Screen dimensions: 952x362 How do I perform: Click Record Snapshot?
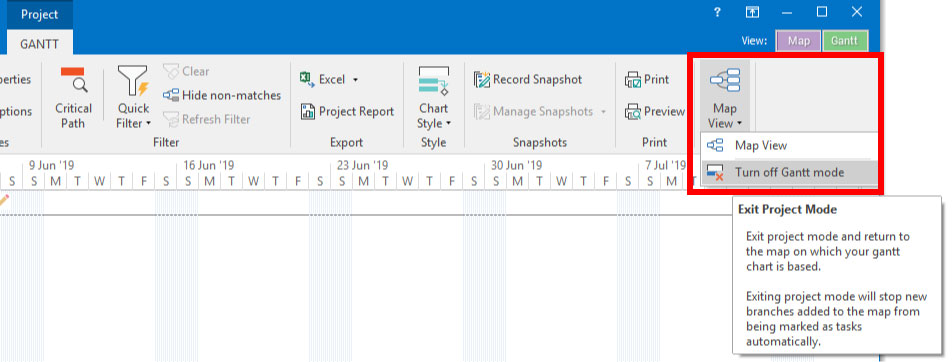tap(528, 80)
